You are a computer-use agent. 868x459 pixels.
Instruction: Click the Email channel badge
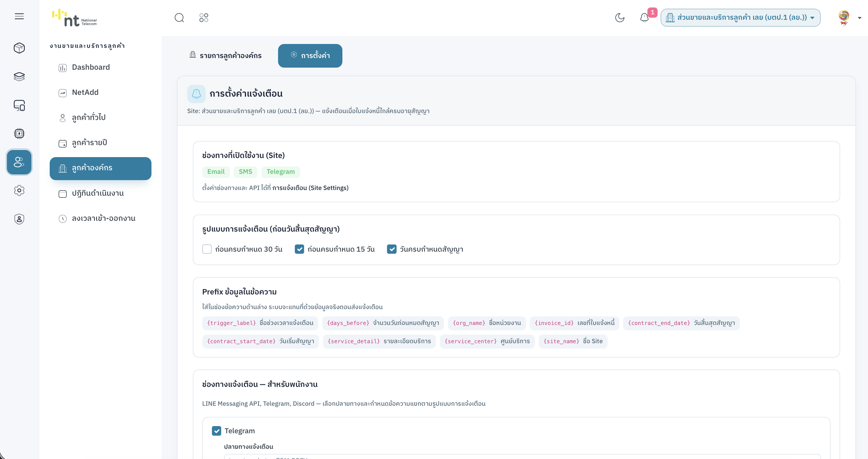pos(216,172)
